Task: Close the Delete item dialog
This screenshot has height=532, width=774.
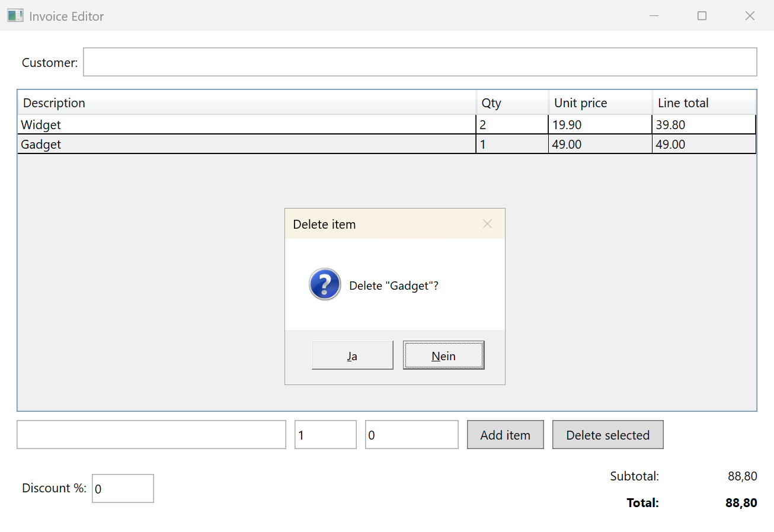Action: (487, 224)
